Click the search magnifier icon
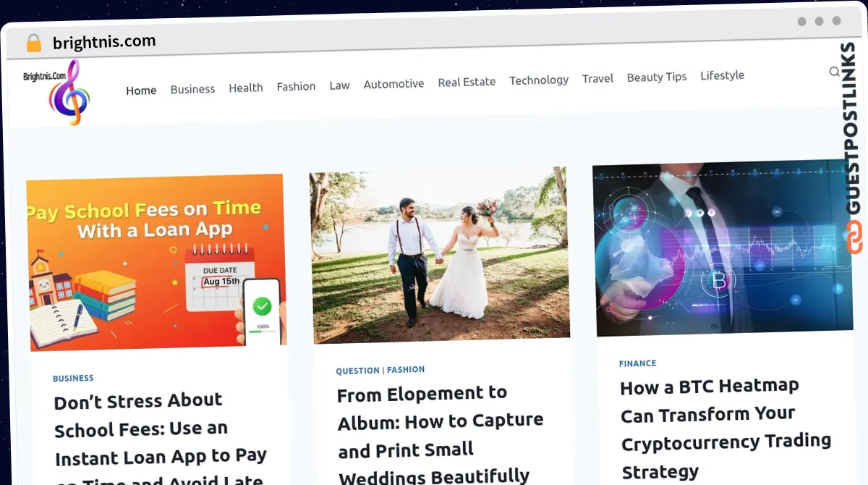This screenshot has width=868, height=485. click(x=834, y=72)
